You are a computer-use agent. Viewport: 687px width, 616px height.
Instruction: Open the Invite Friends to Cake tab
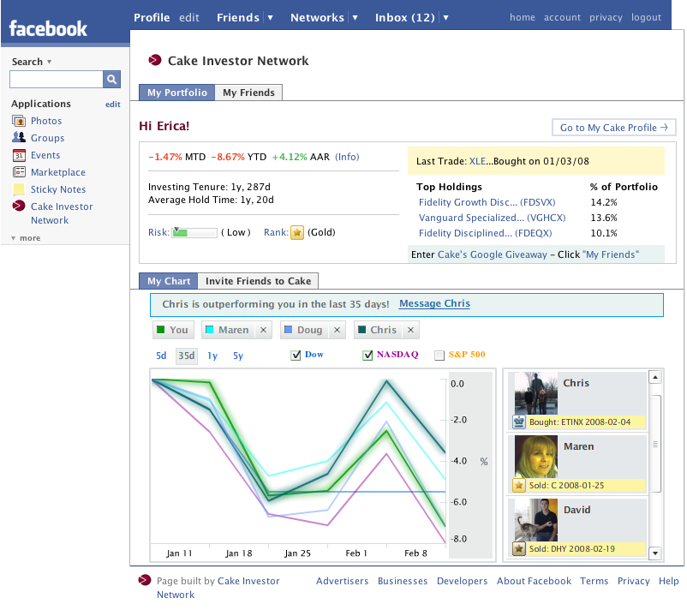tap(258, 281)
